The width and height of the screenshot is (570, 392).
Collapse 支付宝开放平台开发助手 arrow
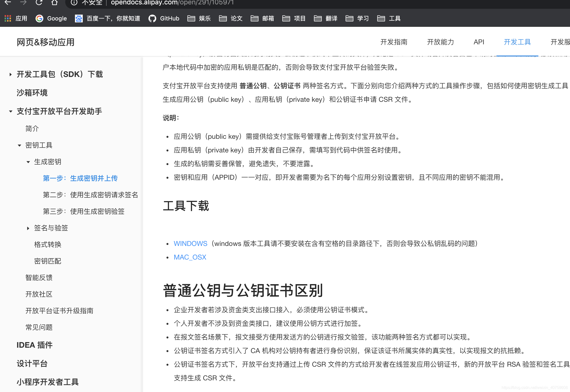[10, 112]
